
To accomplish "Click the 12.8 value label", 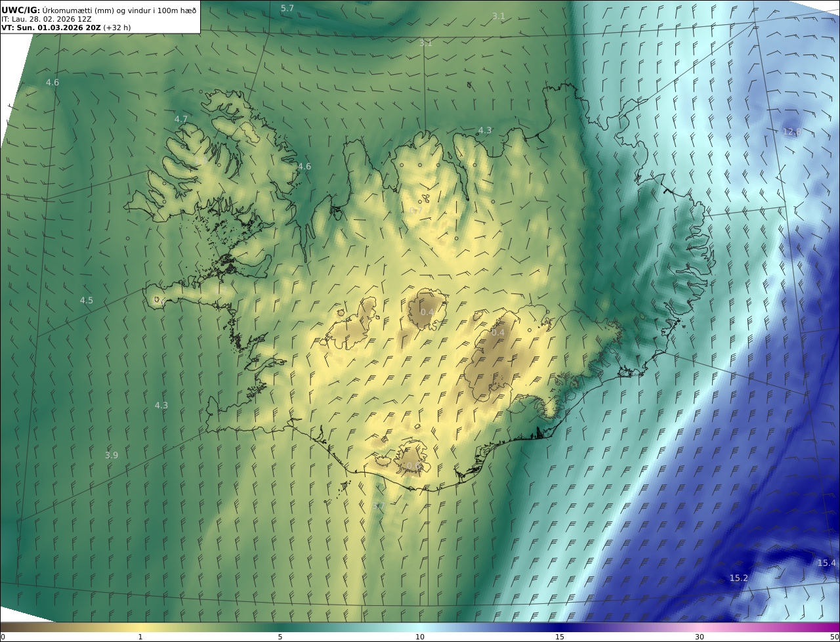I will 792,131.
